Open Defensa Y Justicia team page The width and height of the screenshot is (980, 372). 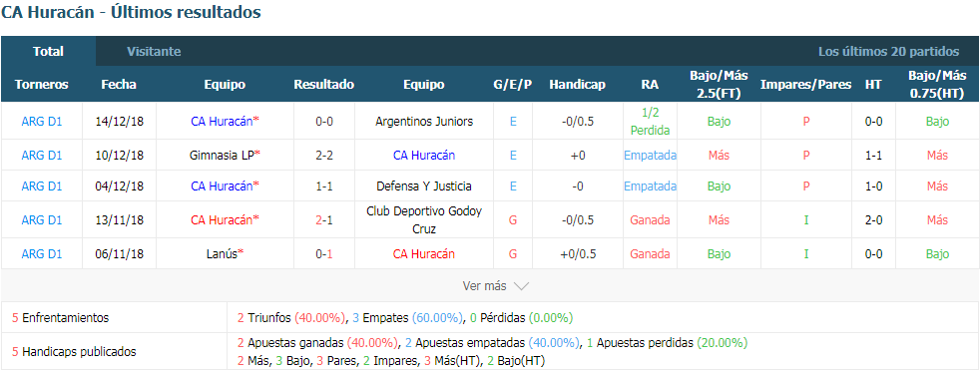[424, 186]
